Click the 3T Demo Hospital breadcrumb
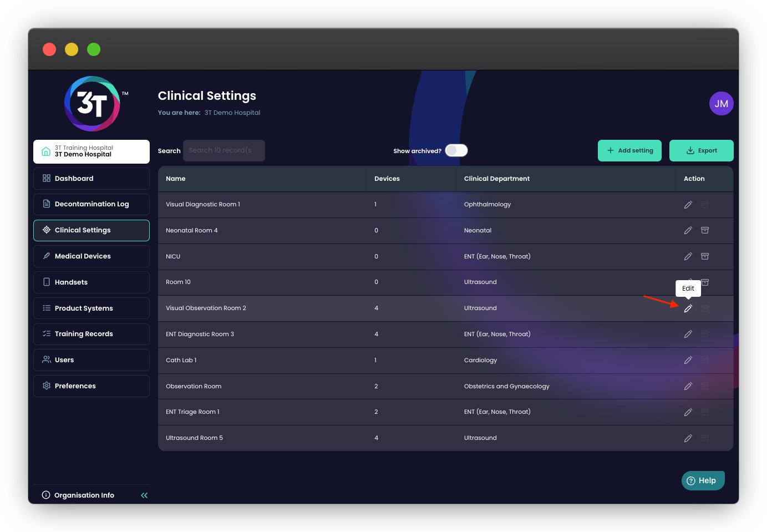The height and width of the screenshot is (532, 767). (232, 113)
